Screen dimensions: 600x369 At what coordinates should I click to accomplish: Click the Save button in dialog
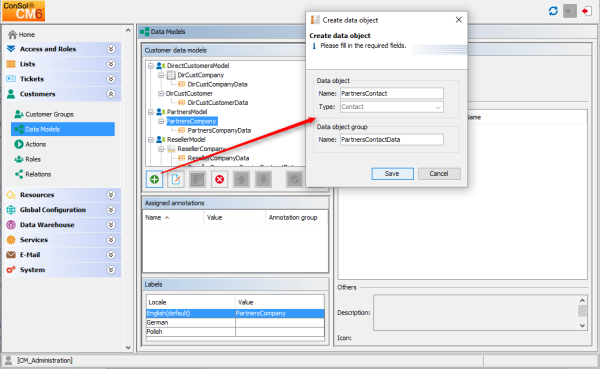392,173
